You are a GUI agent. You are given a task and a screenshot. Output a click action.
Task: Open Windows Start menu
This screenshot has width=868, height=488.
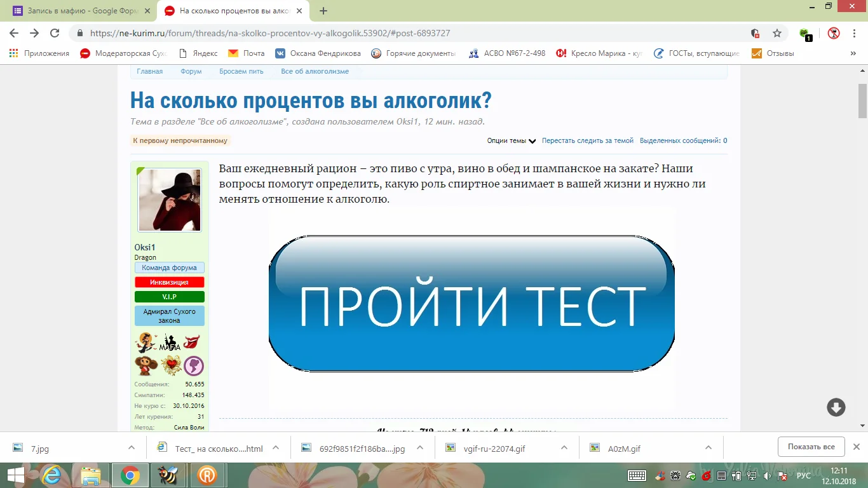16,475
